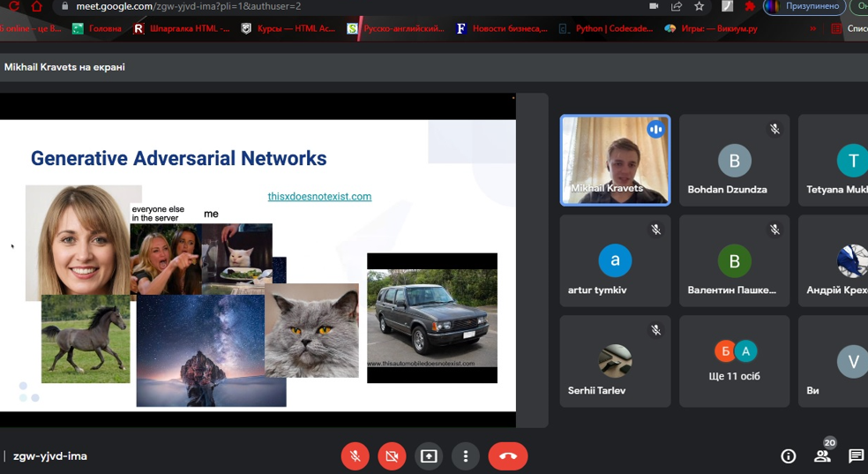868x474 pixels.
Task: Click the camera indicator in the address bar
Action: (x=654, y=6)
